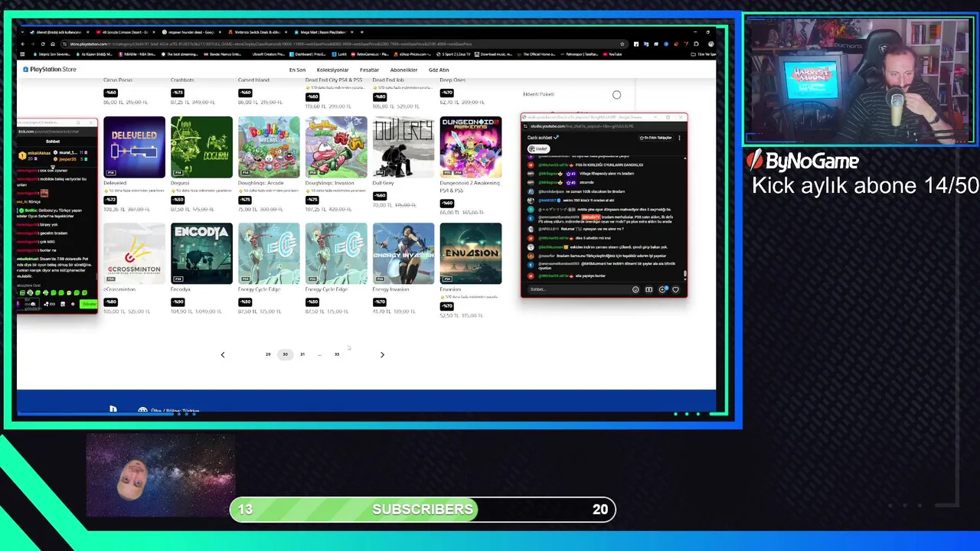Open the Energy Invasion game thumbnail
Viewport: 980px width, 551px height.
click(403, 253)
